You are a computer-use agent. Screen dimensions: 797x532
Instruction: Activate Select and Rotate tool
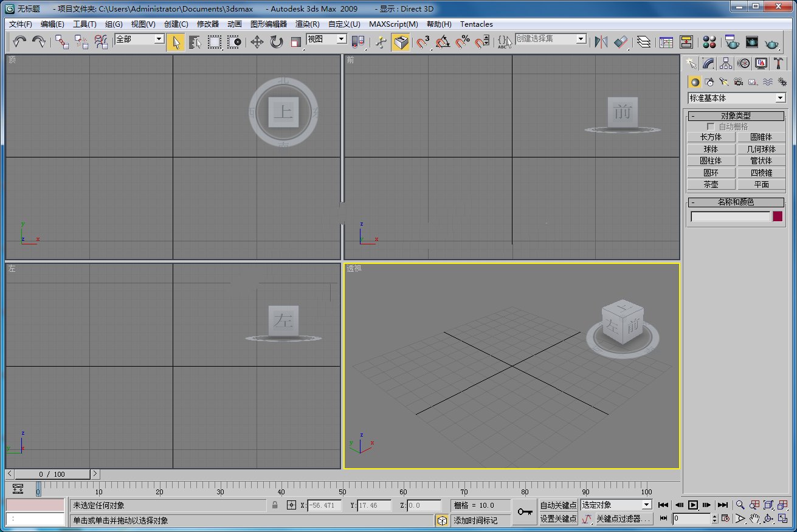click(x=277, y=42)
